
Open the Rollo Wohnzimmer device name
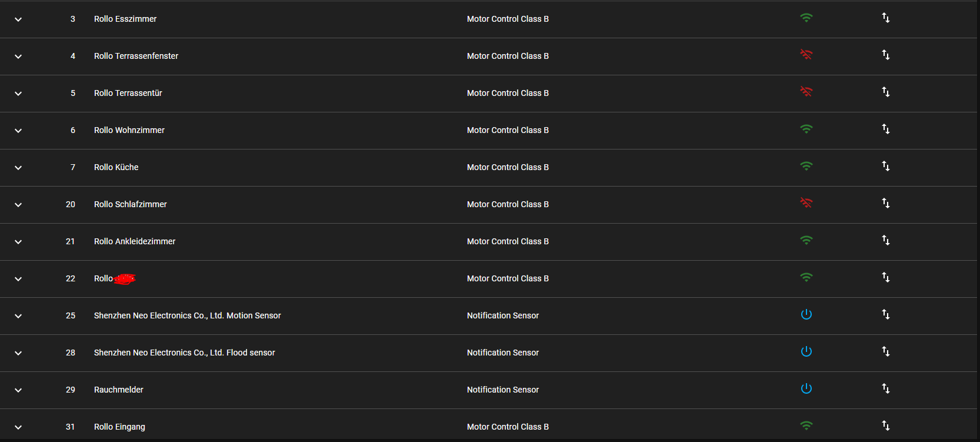(x=129, y=130)
